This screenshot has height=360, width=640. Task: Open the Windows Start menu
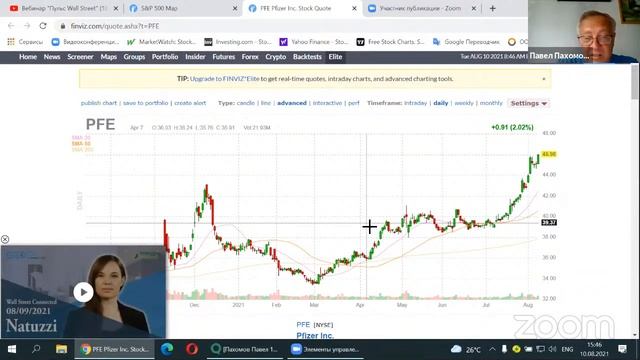click(x=12, y=349)
